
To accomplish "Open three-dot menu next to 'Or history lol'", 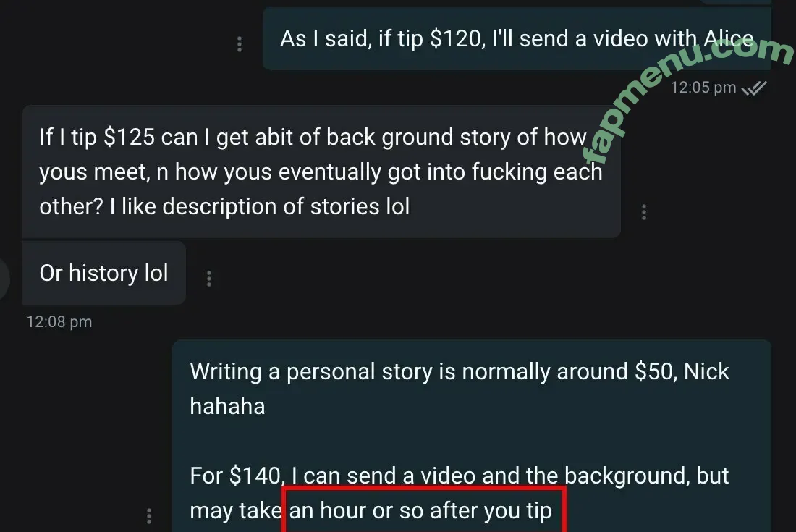I will point(209,278).
